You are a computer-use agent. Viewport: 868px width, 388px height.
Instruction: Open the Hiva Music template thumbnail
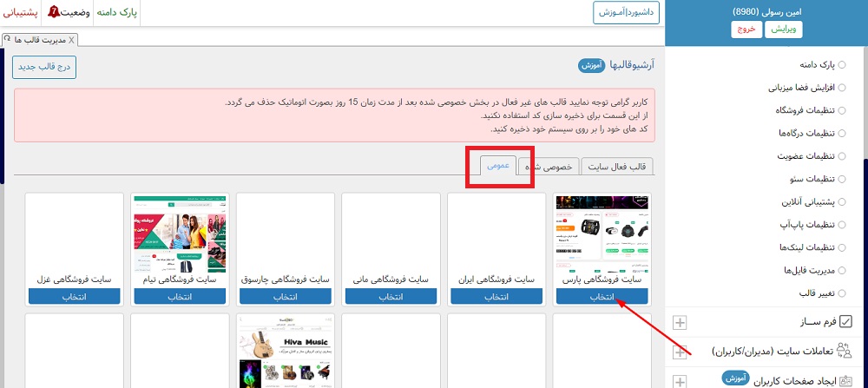286,352
